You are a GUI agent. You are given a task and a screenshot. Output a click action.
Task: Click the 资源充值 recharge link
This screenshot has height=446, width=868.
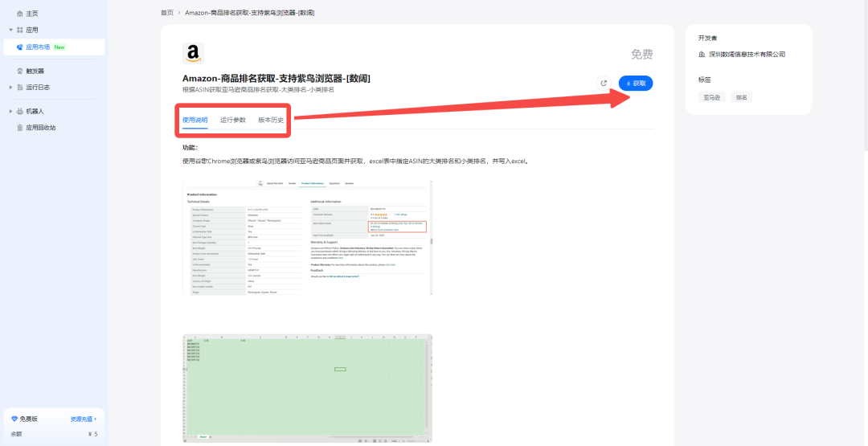(x=83, y=419)
